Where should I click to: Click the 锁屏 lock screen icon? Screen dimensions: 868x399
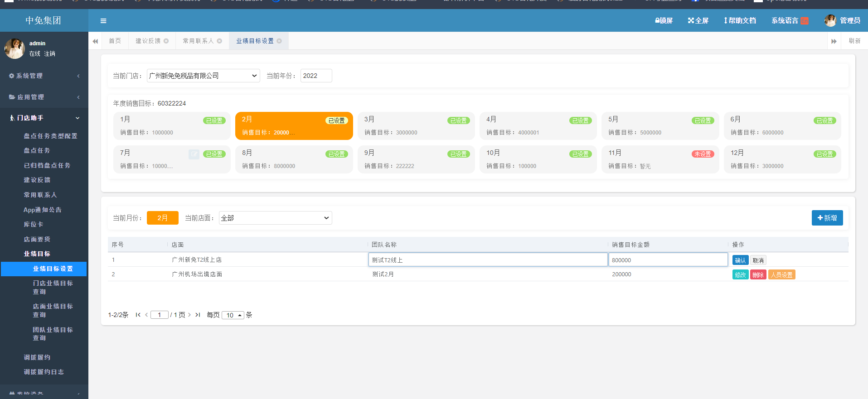tap(664, 21)
